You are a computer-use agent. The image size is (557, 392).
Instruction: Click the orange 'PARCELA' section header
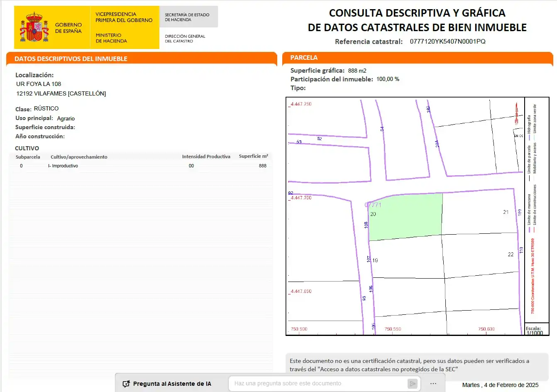click(x=304, y=58)
